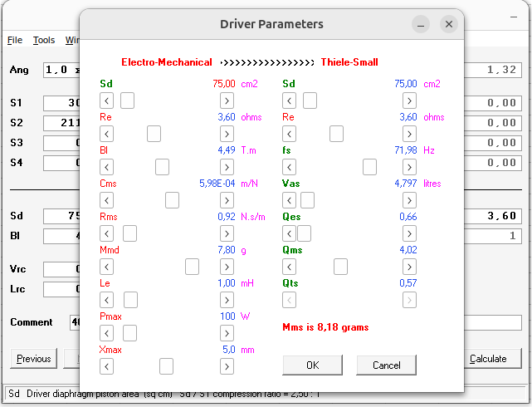The width and height of the screenshot is (532, 407).
Task: Click the Pmax slider thumb
Action: [x=129, y=333]
